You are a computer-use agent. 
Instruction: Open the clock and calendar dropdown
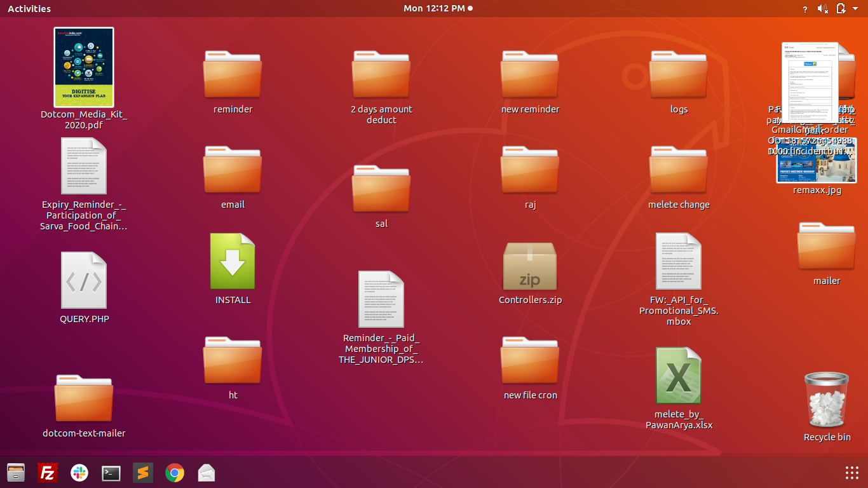[x=438, y=8]
